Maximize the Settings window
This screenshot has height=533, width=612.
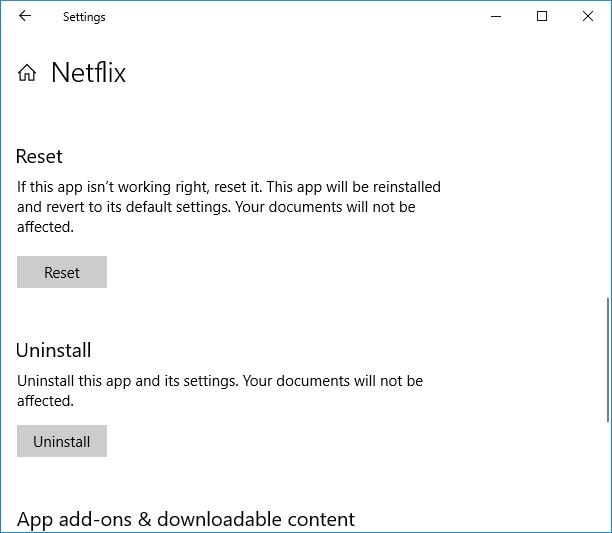point(542,16)
